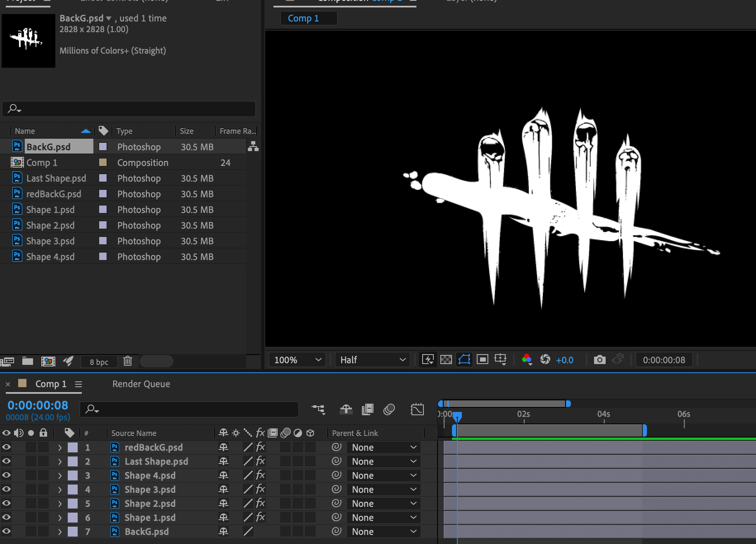Select Comp 1 in Project panel
The height and width of the screenshot is (544, 756).
point(42,163)
